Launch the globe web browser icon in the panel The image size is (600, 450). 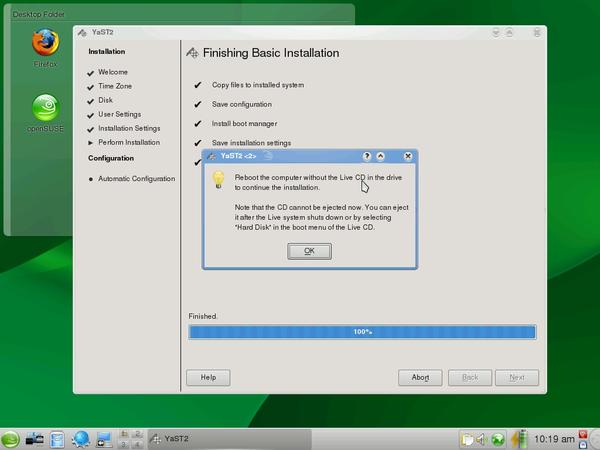[81, 439]
